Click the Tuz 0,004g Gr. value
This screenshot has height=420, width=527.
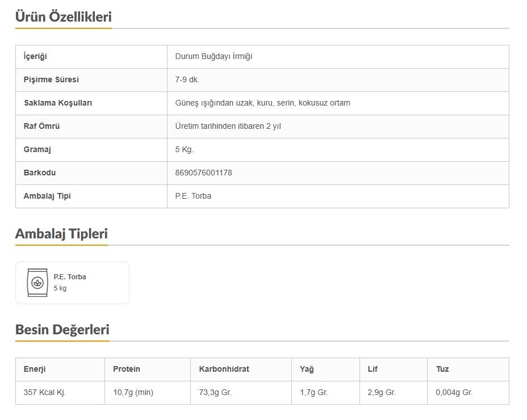(x=454, y=392)
